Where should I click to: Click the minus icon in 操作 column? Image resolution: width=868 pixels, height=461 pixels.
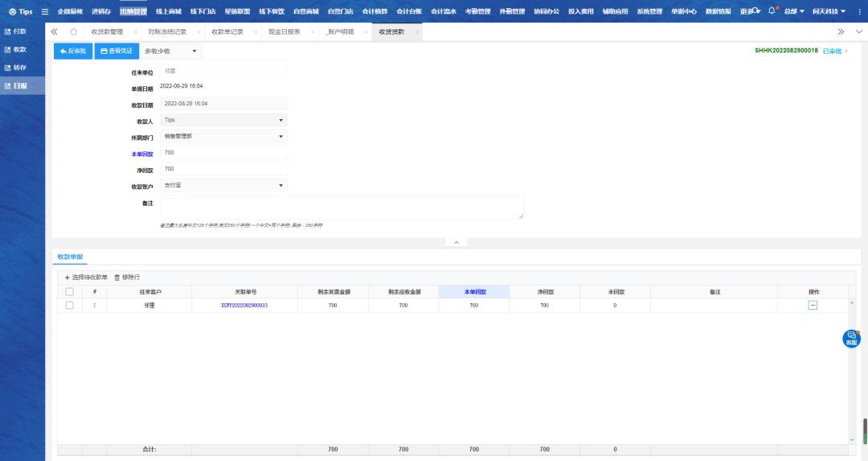coord(813,306)
